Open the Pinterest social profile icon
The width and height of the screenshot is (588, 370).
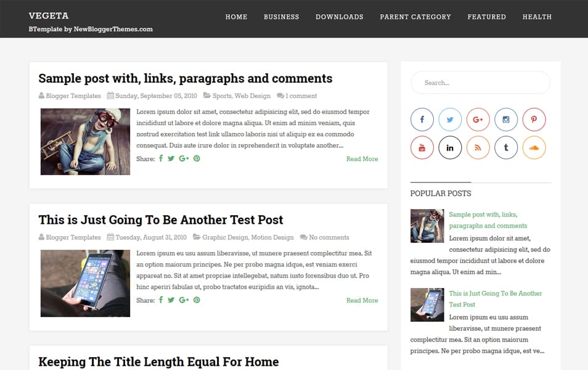[x=534, y=119]
